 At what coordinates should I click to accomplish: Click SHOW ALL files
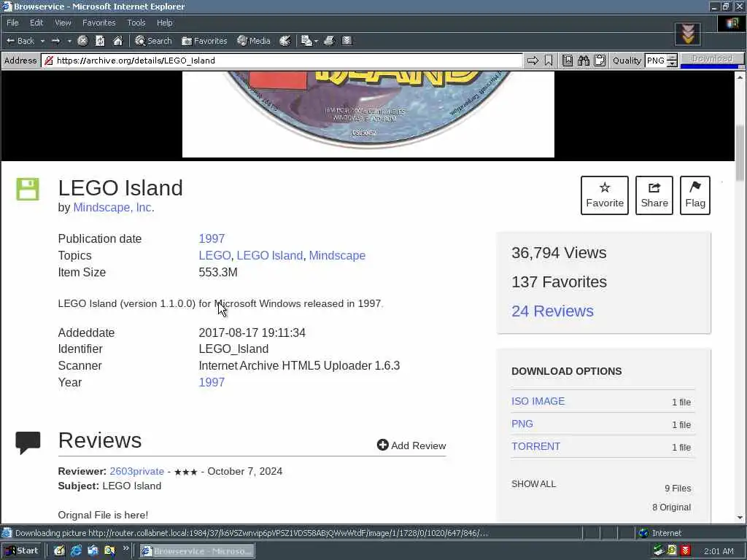point(533,484)
